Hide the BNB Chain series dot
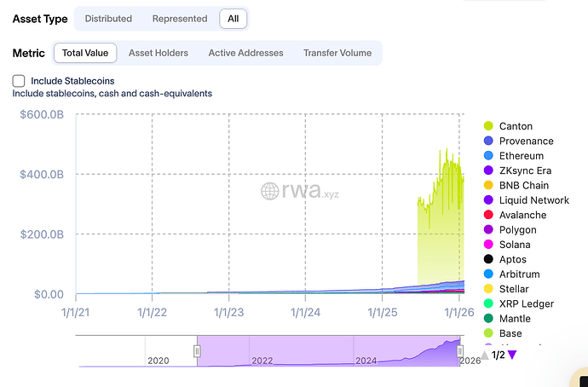588x387 pixels. (488, 185)
